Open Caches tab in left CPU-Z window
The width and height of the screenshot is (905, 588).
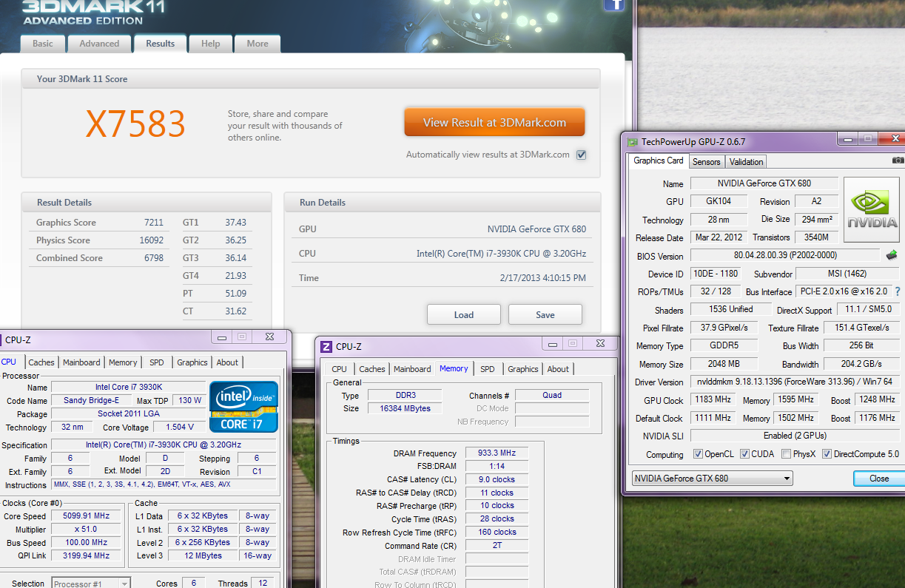[x=41, y=362]
